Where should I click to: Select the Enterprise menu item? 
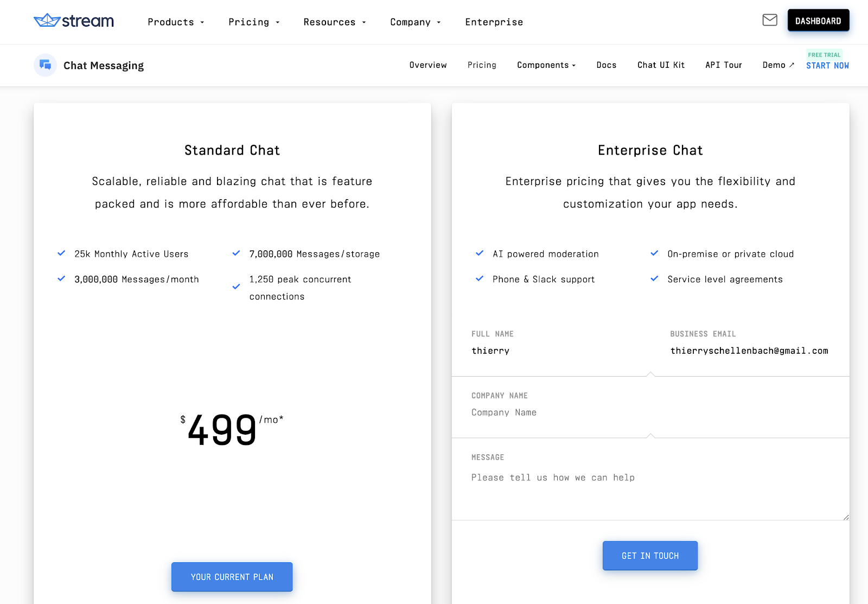pyautogui.click(x=494, y=22)
